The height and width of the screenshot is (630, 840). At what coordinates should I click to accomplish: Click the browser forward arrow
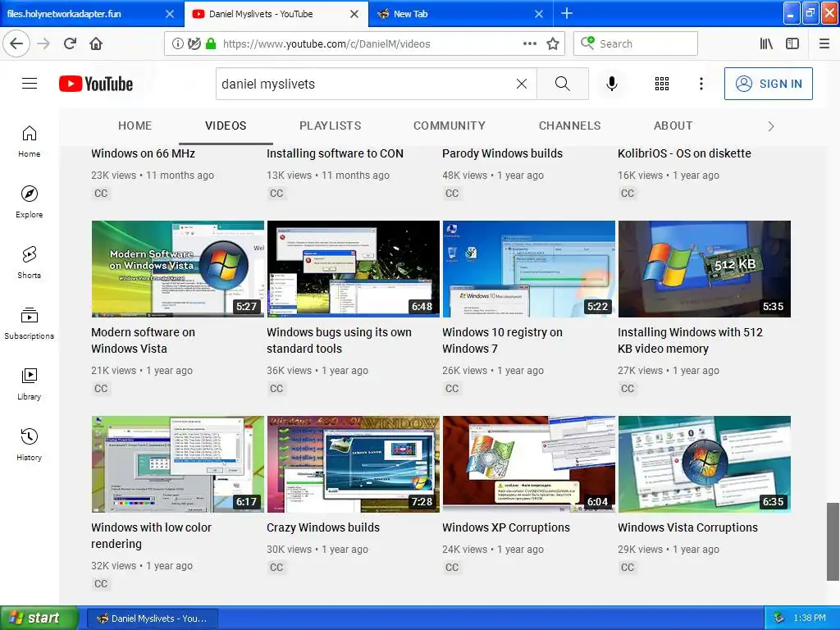click(43, 44)
